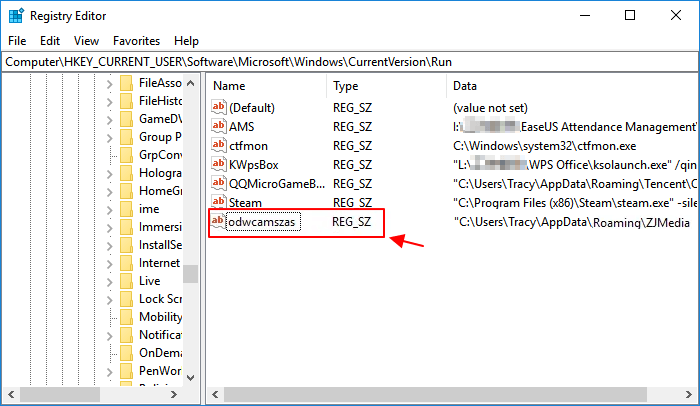Open the Favorites menu
This screenshot has width=700, height=406.
(136, 41)
